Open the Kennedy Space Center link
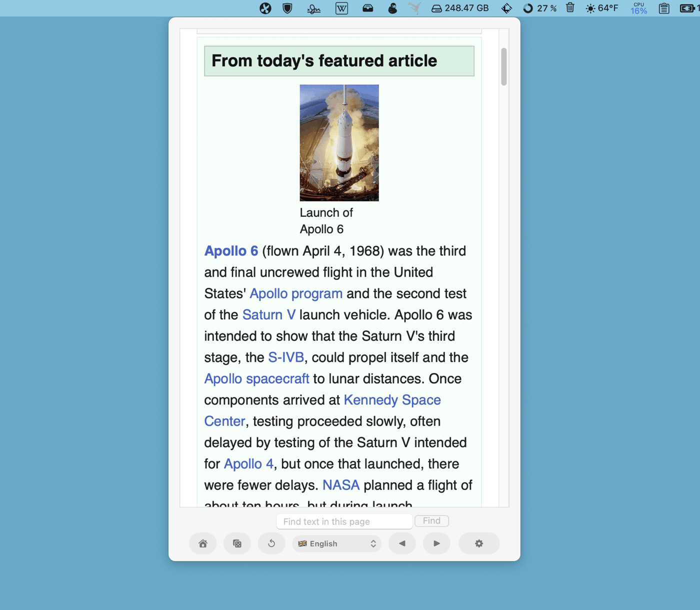700x610 pixels. [391, 400]
